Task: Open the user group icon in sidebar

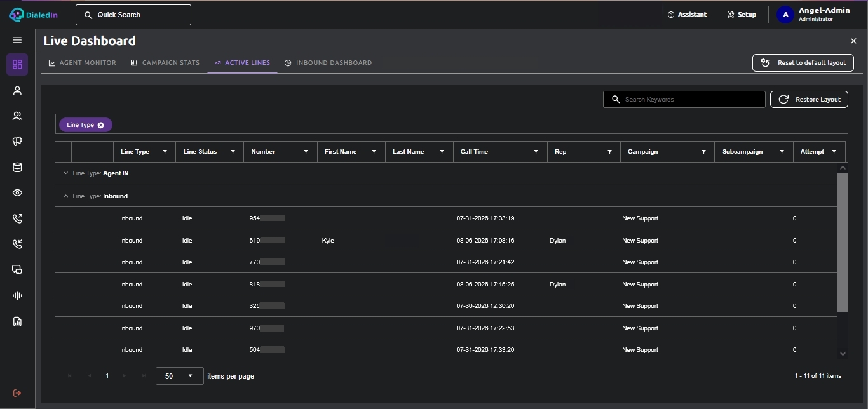Action: coord(17,116)
